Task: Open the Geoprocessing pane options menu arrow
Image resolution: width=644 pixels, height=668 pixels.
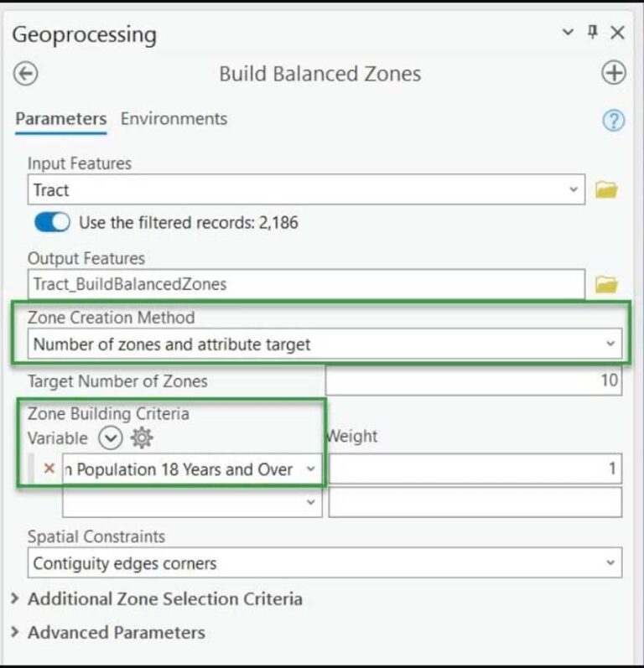Action: tap(569, 33)
